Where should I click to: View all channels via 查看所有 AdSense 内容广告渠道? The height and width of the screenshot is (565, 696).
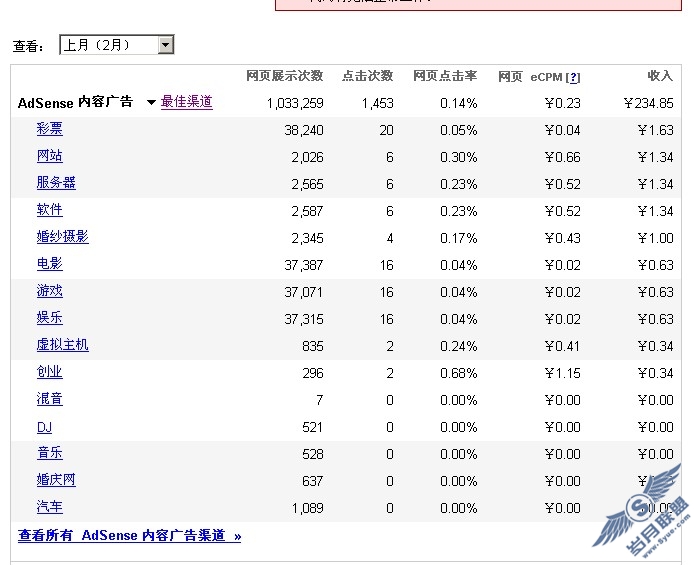130,535
